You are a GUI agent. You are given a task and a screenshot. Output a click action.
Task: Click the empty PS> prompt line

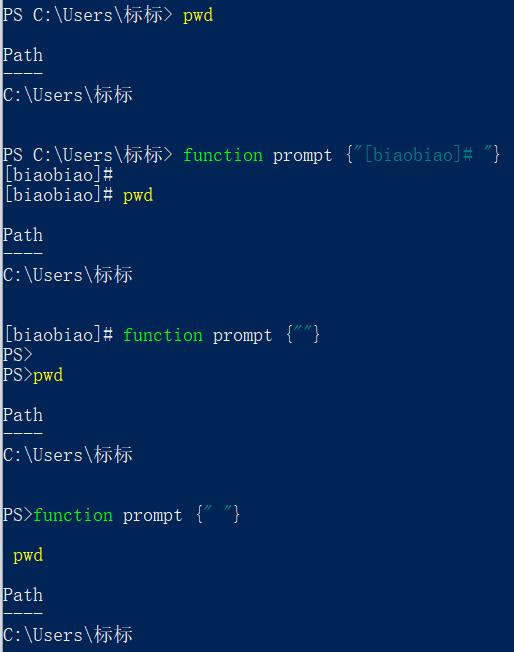coord(17,355)
